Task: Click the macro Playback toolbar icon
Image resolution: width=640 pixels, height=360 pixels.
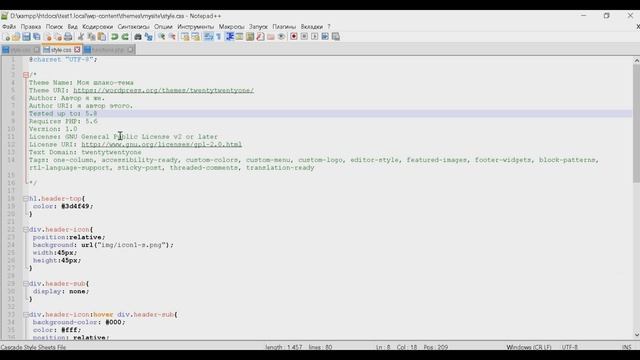Action: click(x=314, y=37)
